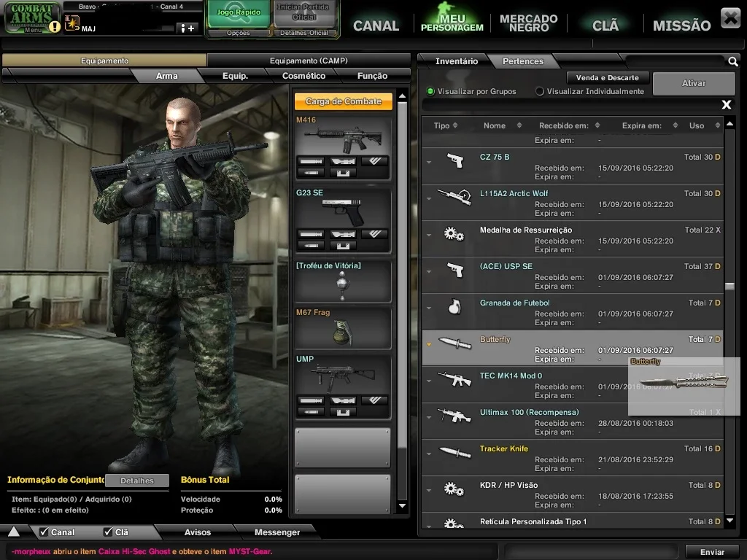Sort list by Tipo column arrows
The width and height of the screenshot is (747, 560).
(455, 125)
